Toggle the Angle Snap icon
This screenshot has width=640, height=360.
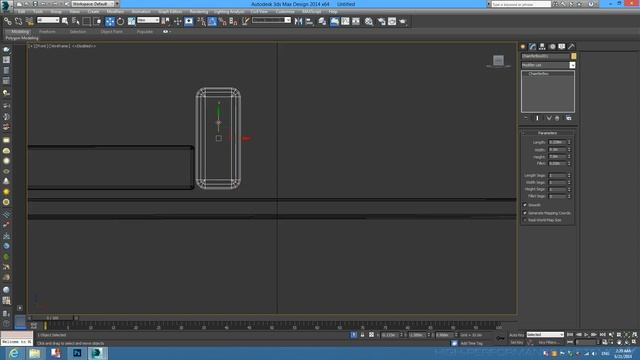pyautogui.click(x=212, y=21)
